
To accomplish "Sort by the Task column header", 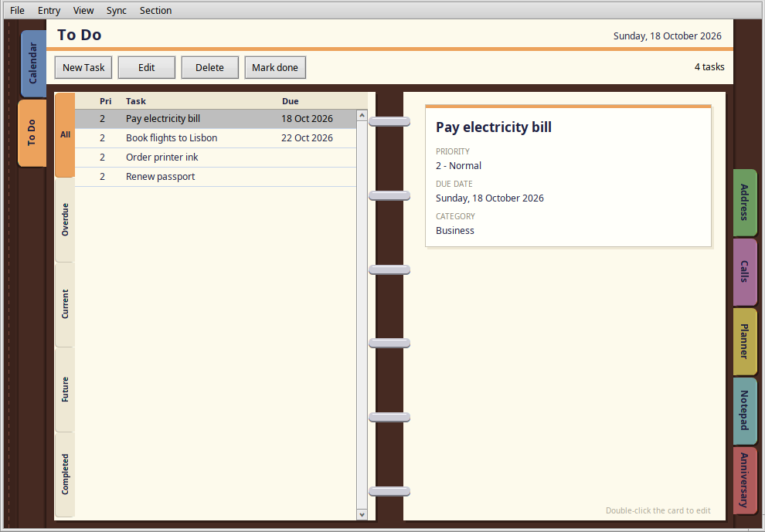I will coord(136,101).
